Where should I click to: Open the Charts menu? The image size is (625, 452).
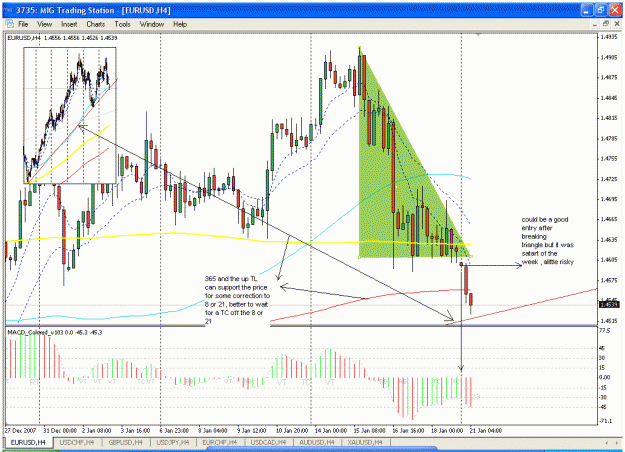96,24
